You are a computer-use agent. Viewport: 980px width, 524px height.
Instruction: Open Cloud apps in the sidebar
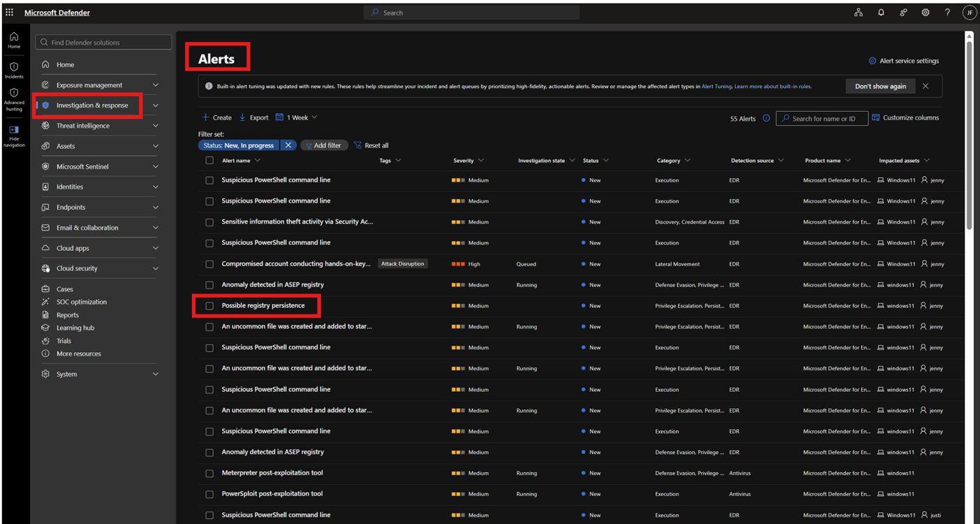(x=73, y=248)
